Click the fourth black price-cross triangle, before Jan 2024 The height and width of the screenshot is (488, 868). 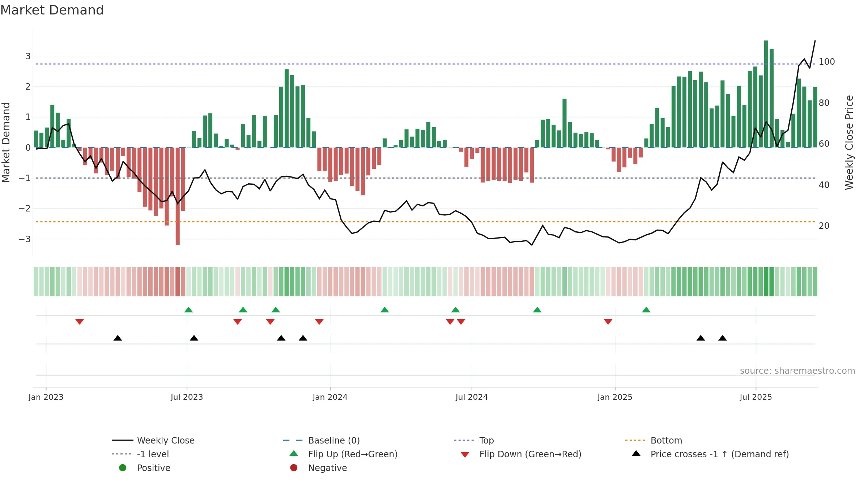click(303, 338)
